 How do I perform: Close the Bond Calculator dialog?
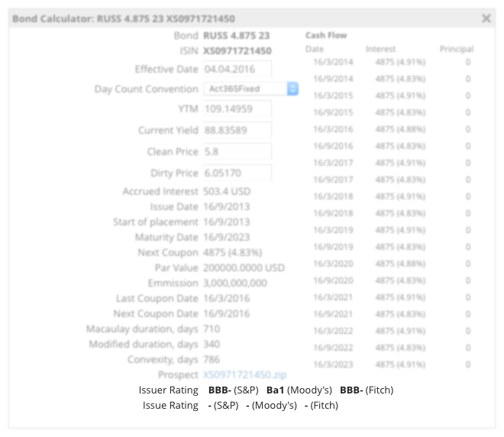click(x=486, y=18)
